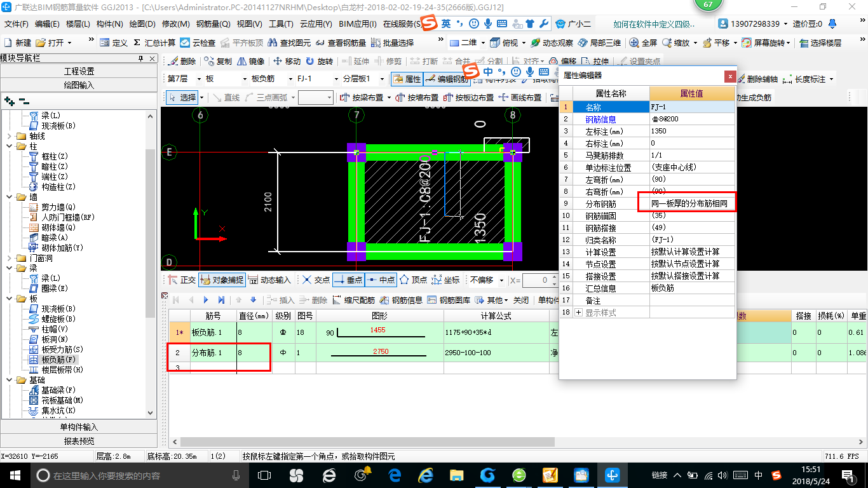Viewport: 868px width, 488px height.
Task: Open 缩尺配筋 scaled reinforcement tool
Action: click(354, 300)
